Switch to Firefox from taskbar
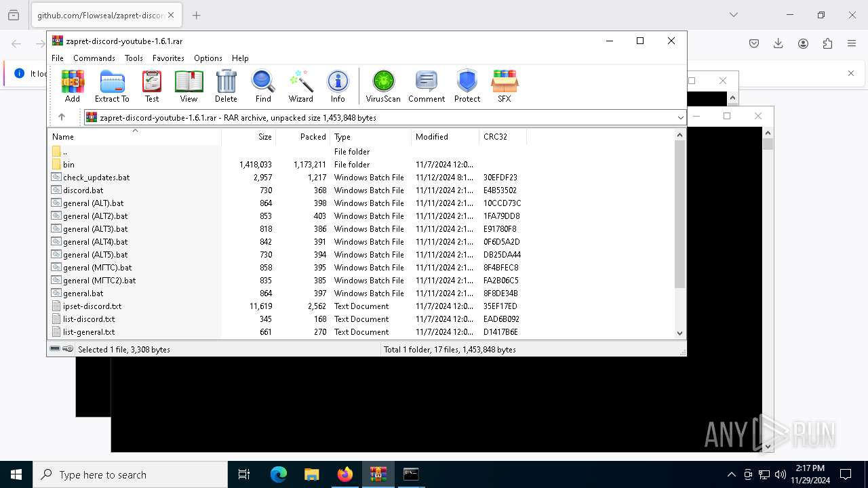Viewport: 868px width, 488px height. [345, 474]
